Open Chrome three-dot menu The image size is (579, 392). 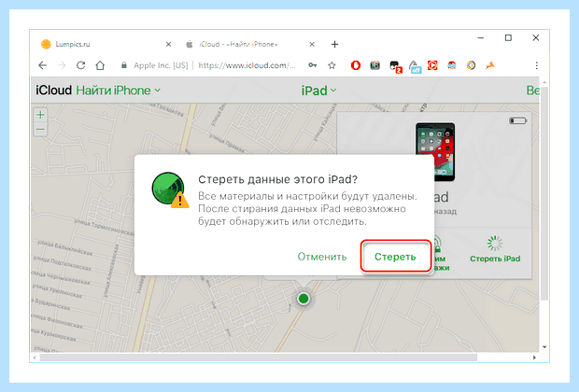537,65
